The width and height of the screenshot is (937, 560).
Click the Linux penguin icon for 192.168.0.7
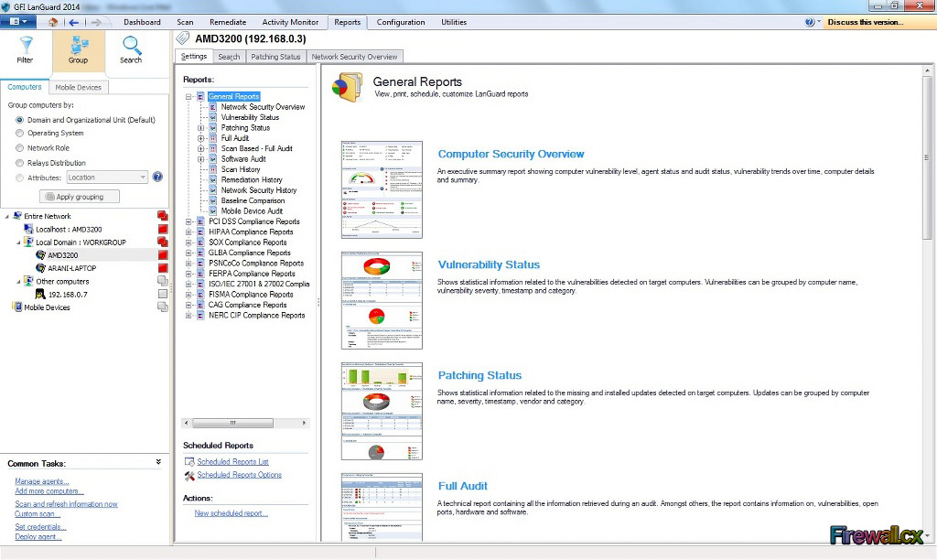(40, 294)
